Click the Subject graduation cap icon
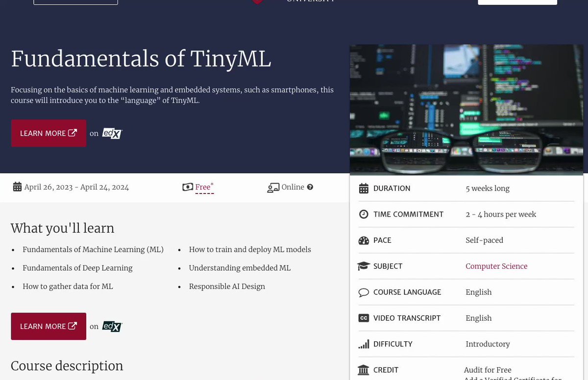The height and width of the screenshot is (380, 588). [364, 266]
